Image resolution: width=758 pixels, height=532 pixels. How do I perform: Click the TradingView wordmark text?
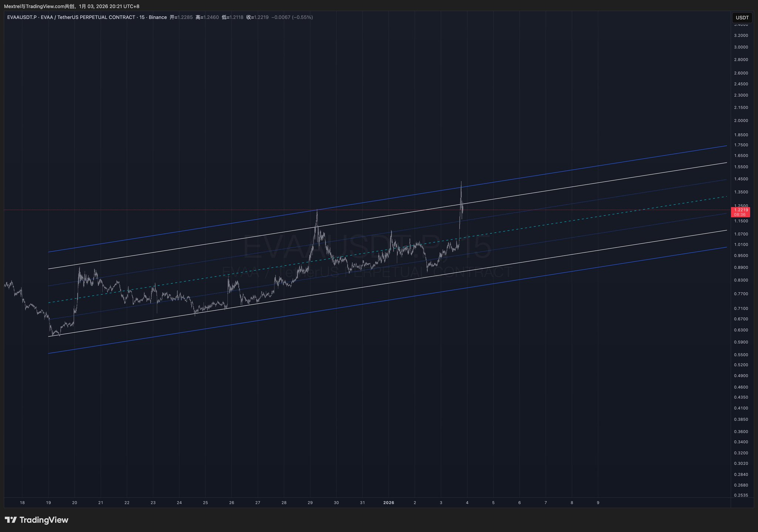tap(44, 520)
